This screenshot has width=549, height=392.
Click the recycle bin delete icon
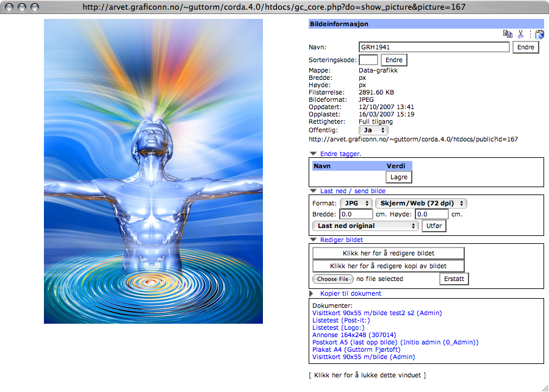pyautogui.click(x=539, y=35)
